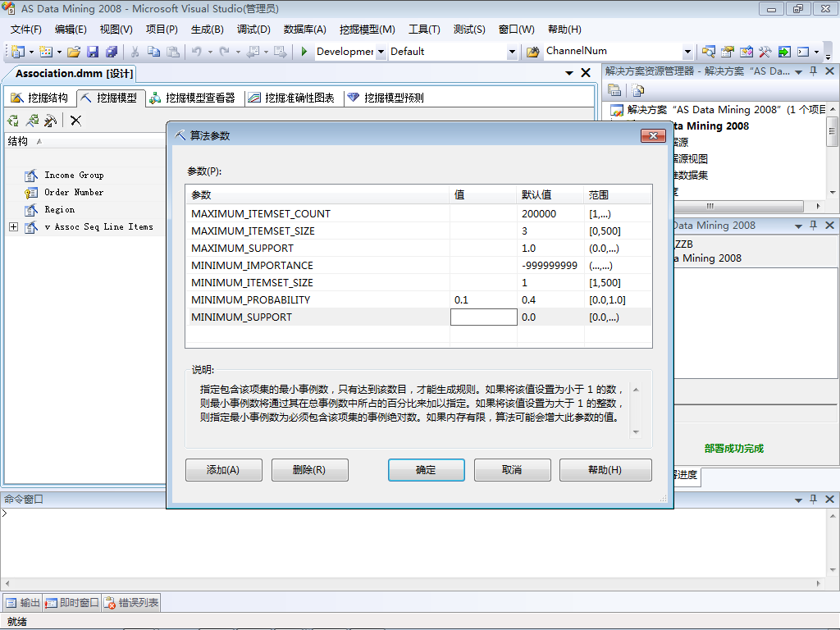Click the 结构 column header sort arrow
Screen dimensions: 840x630
pyautogui.click(x=39, y=142)
